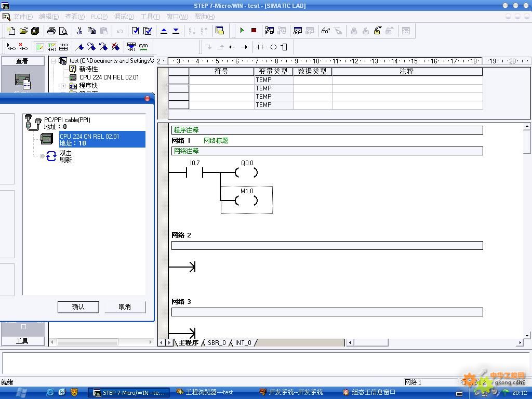Viewport: 532px width, 399px height.
Task: Click the glasses single-read icon
Action: pyautogui.click(x=326, y=31)
